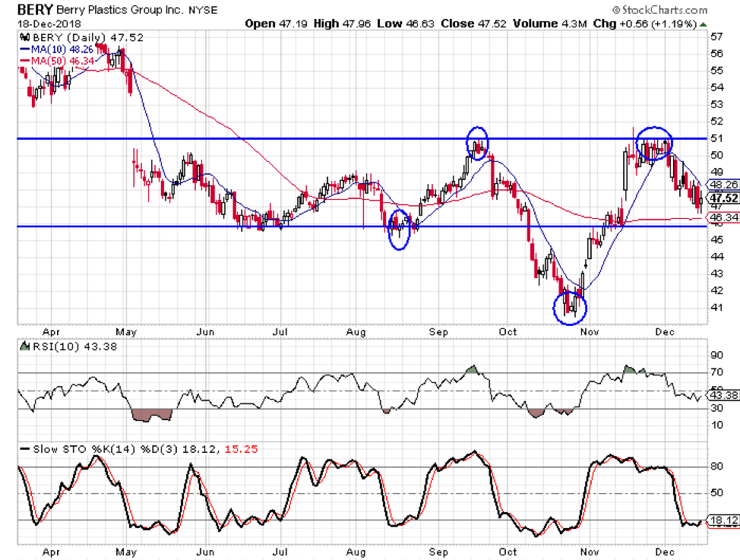Screen dimensions: 740x560
Task: Click the MA(10) 48.26 legend text
Action: pos(62,49)
